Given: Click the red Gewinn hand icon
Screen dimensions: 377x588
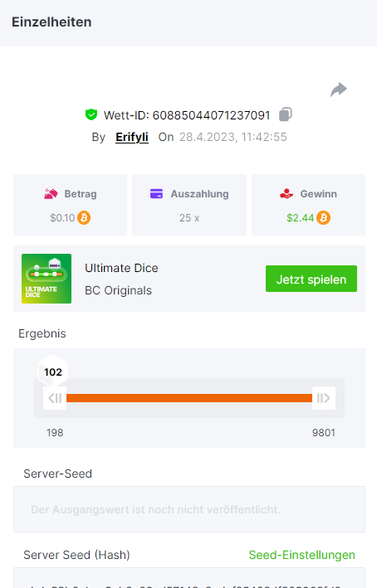Looking at the screenshot, I should point(286,194).
